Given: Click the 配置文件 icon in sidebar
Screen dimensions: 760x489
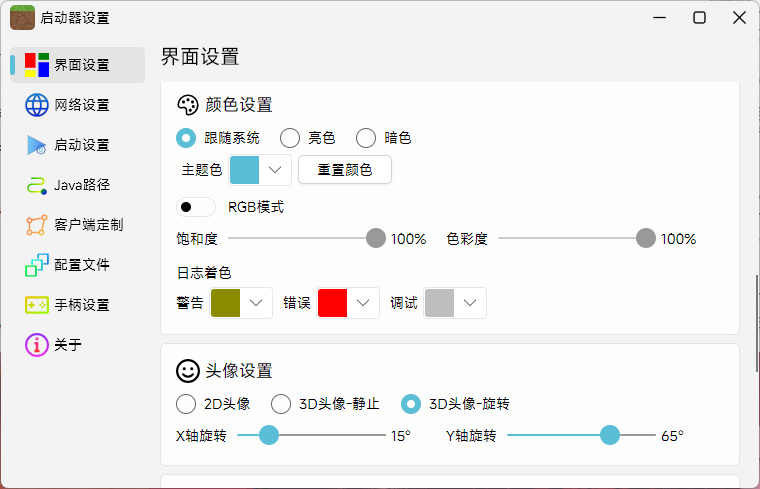Looking at the screenshot, I should 37,265.
